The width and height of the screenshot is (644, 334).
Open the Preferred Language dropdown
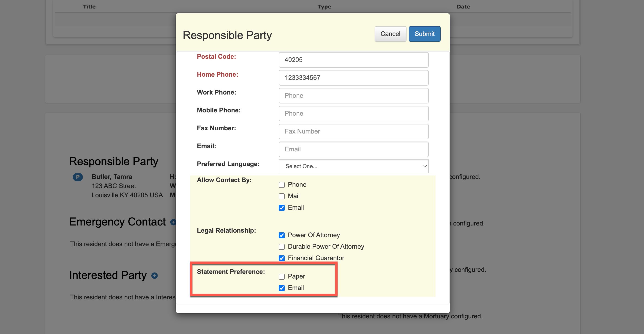pyautogui.click(x=353, y=166)
